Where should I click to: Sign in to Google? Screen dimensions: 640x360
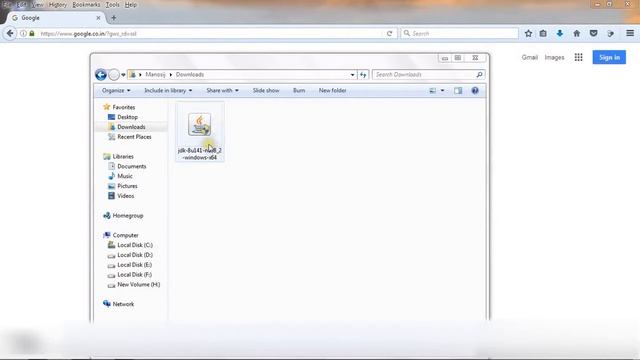pos(609,58)
